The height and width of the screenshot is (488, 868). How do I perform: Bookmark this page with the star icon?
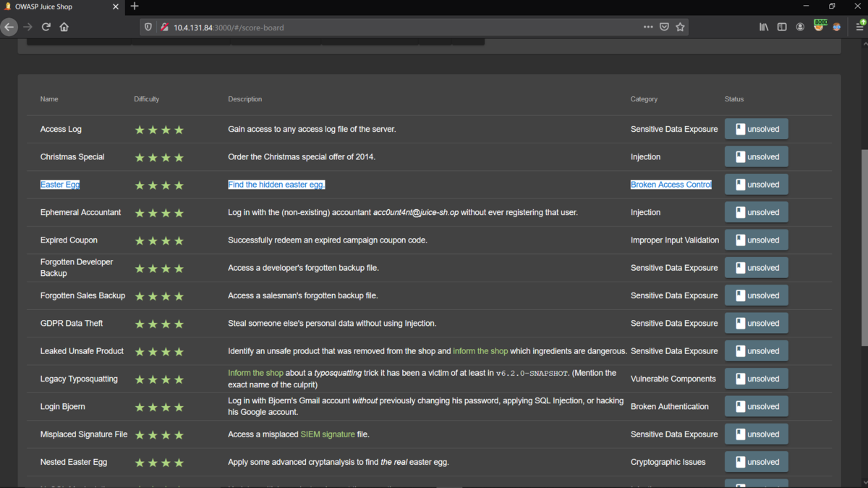coord(680,27)
